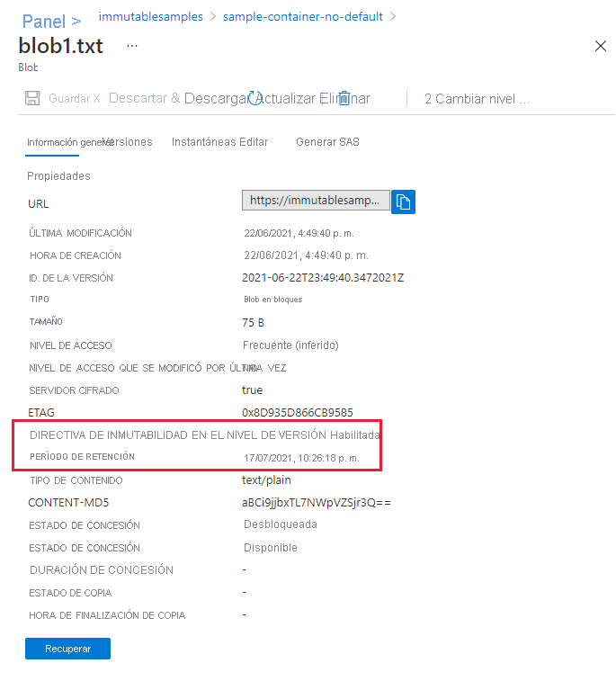Open the ellipsis menu beside blob1.txt
The height and width of the screenshot is (681, 616).
coord(132,46)
